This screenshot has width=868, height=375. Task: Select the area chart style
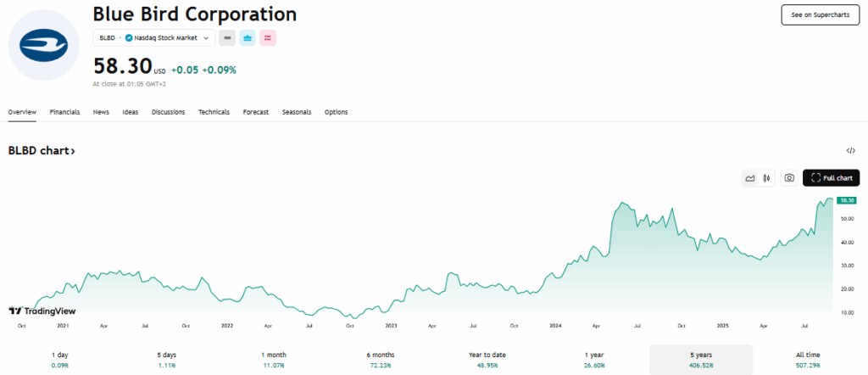tap(750, 178)
